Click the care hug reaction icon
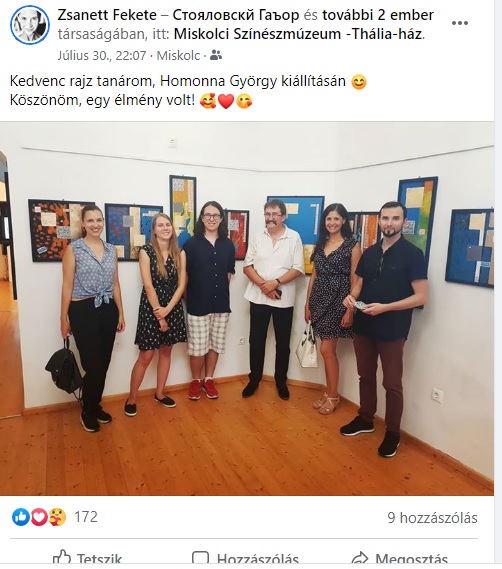The width and height of the screenshot is (502, 569). point(57,517)
